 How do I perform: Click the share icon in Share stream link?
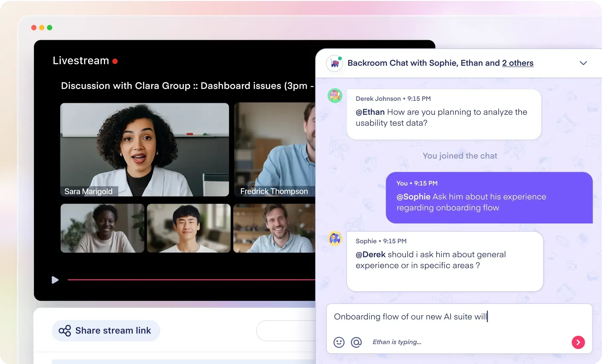coord(65,330)
